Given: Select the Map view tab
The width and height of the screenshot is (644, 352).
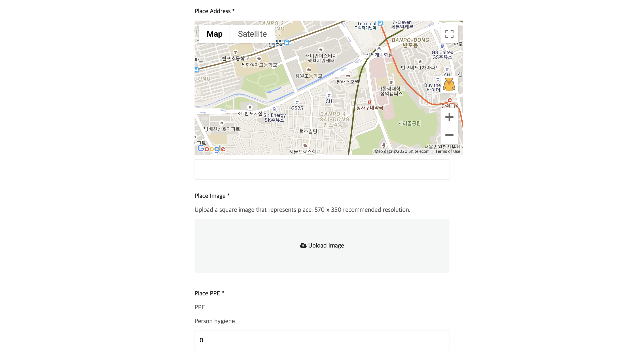Looking at the screenshot, I should tap(214, 34).
